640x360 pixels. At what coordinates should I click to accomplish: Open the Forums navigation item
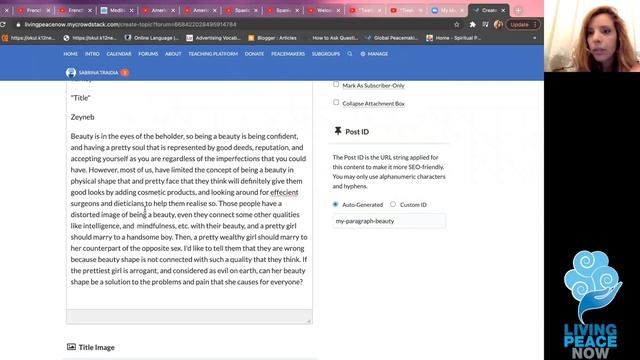pyautogui.click(x=148, y=54)
